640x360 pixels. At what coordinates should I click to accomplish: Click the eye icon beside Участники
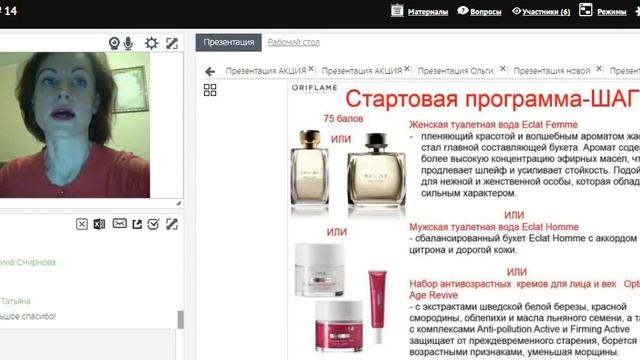click(x=517, y=11)
